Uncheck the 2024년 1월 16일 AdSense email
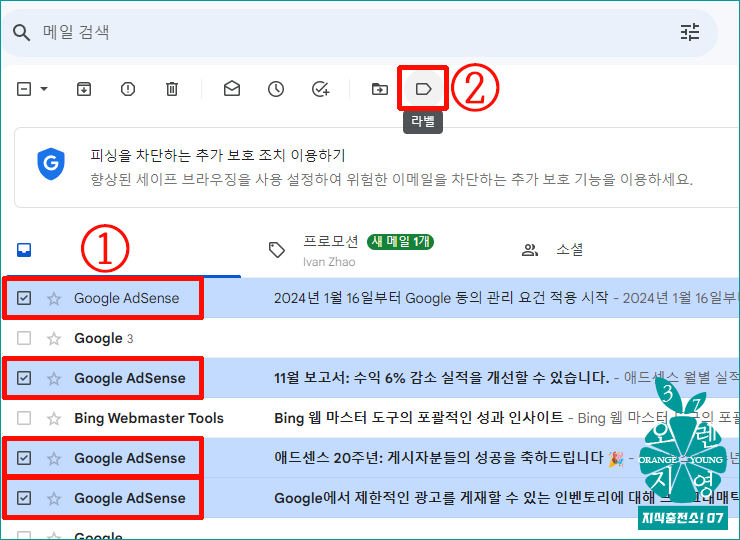The width and height of the screenshot is (740, 540). point(24,298)
